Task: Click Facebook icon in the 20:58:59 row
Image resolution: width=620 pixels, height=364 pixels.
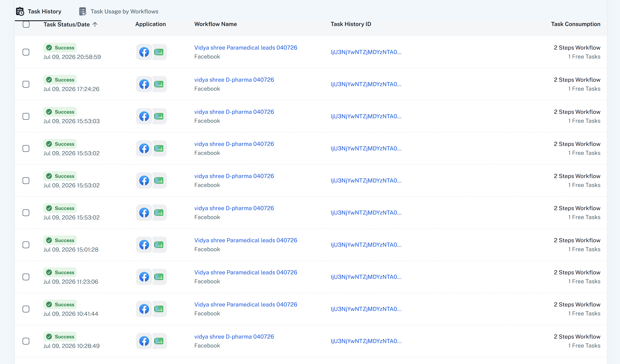Action: [144, 52]
